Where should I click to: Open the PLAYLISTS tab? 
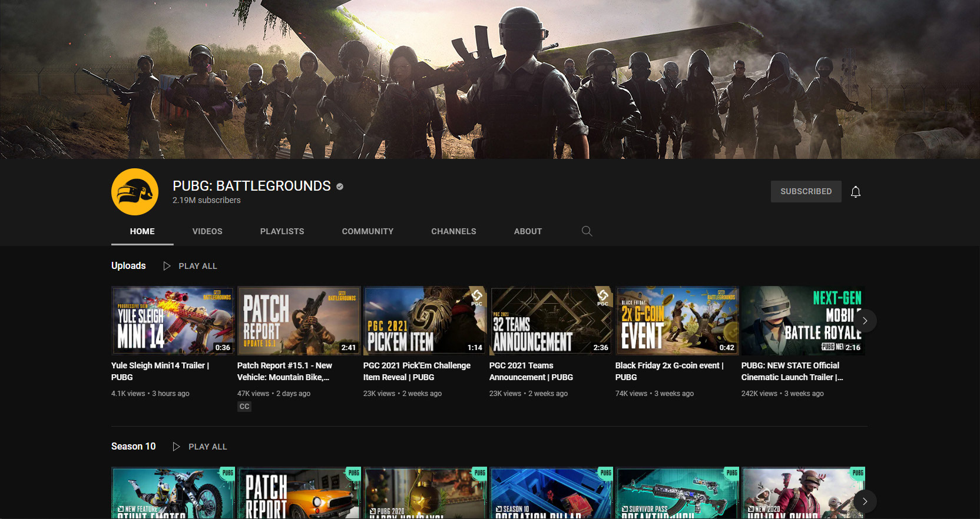[282, 231]
